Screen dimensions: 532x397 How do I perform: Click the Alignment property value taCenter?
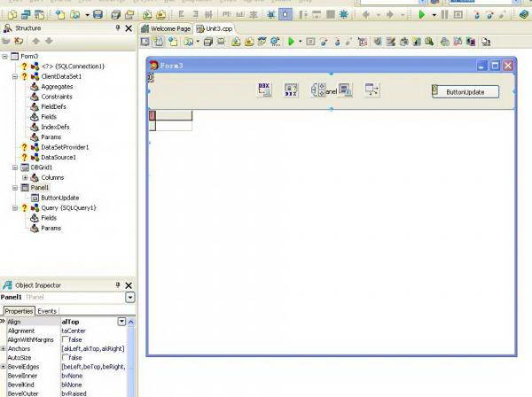pos(74,331)
